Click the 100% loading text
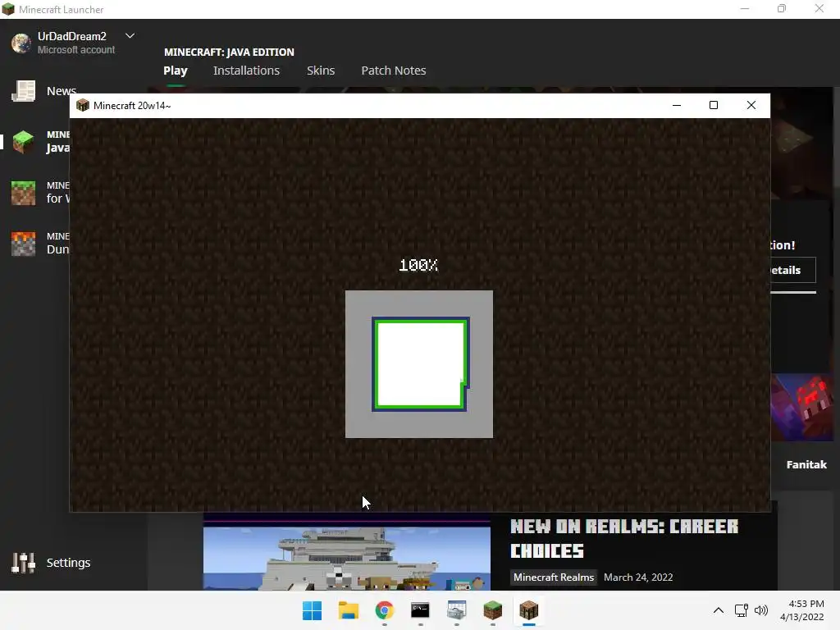 [x=418, y=265]
